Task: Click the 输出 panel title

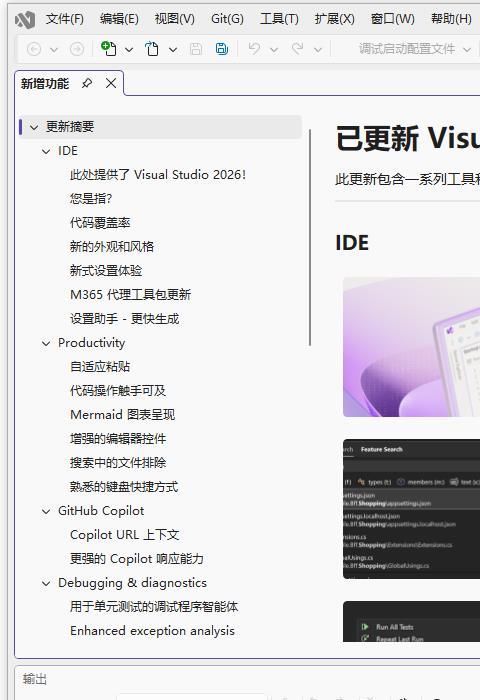Action: tap(35, 679)
